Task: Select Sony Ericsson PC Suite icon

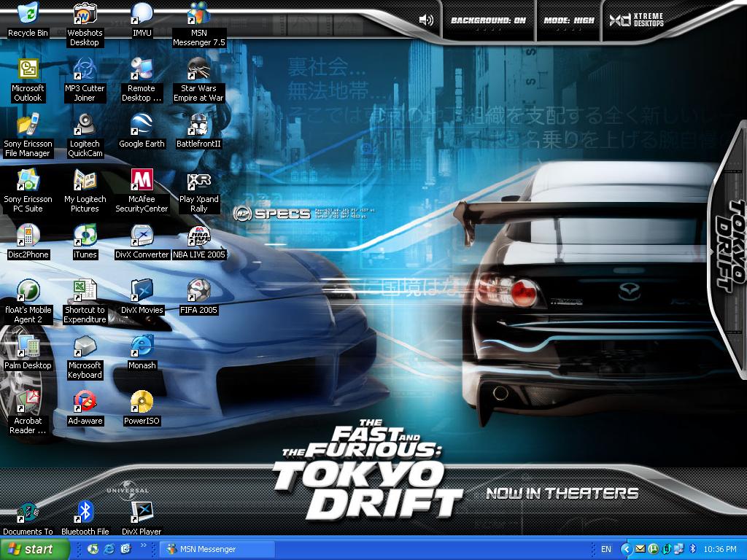Action: tap(28, 190)
